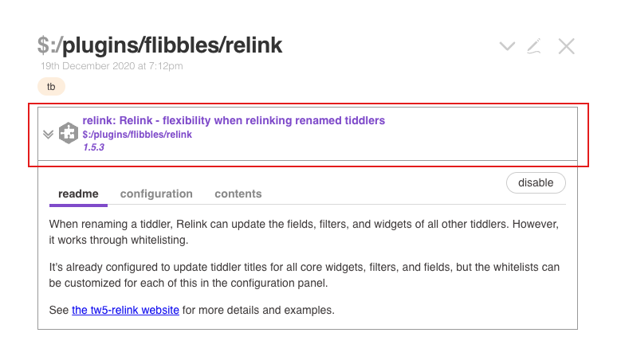The width and height of the screenshot is (617, 364).
Task: Edit this tiddler using the pencil icon
Action: [x=534, y=46]
